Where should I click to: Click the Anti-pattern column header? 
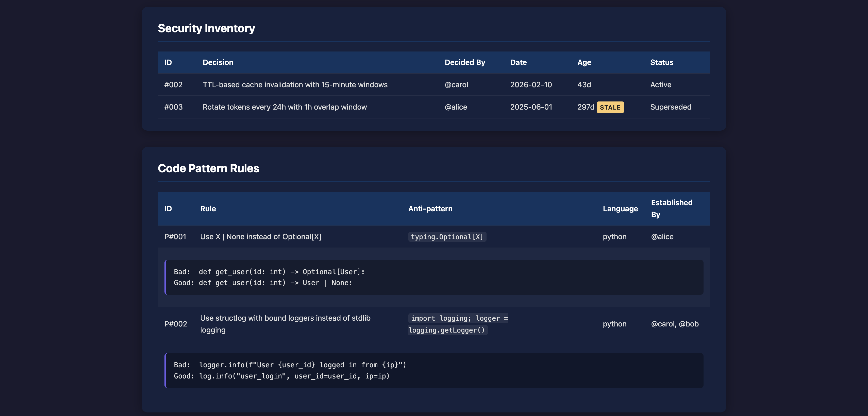tap(430, 209)
